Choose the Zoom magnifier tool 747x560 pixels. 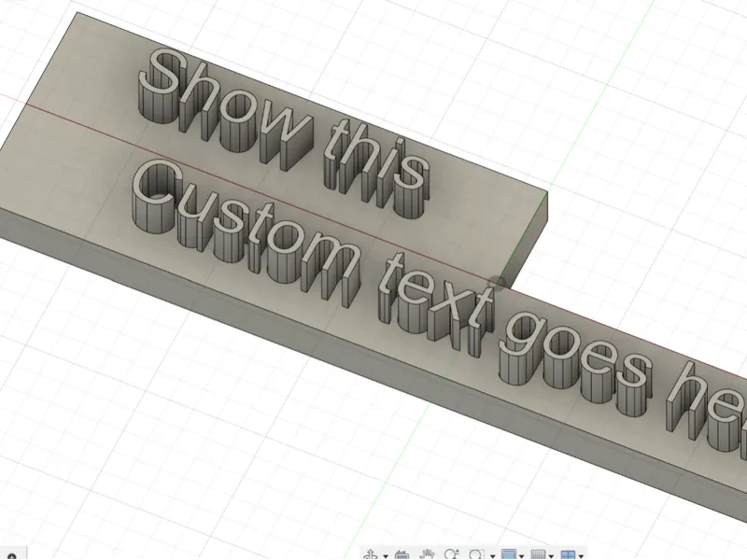[452, 554]
